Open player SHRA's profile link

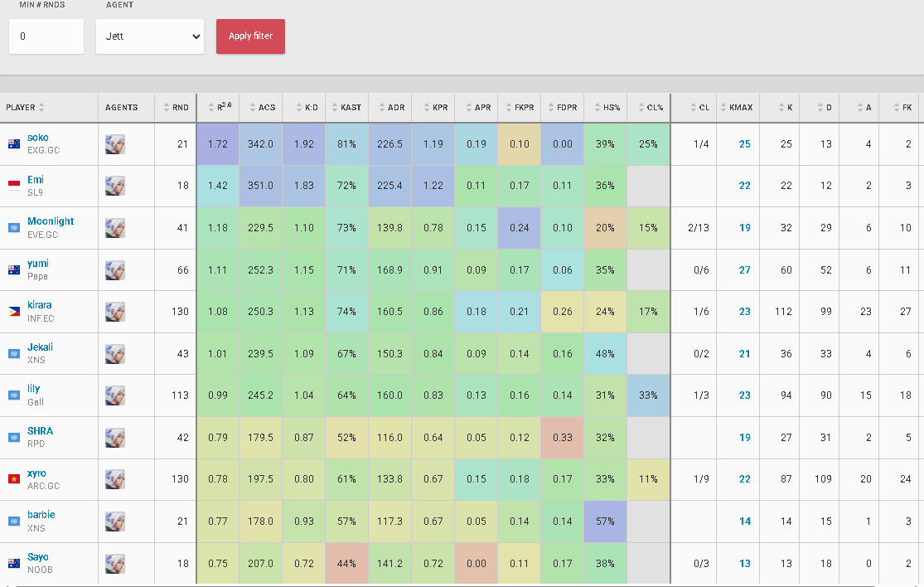(40, 431)
